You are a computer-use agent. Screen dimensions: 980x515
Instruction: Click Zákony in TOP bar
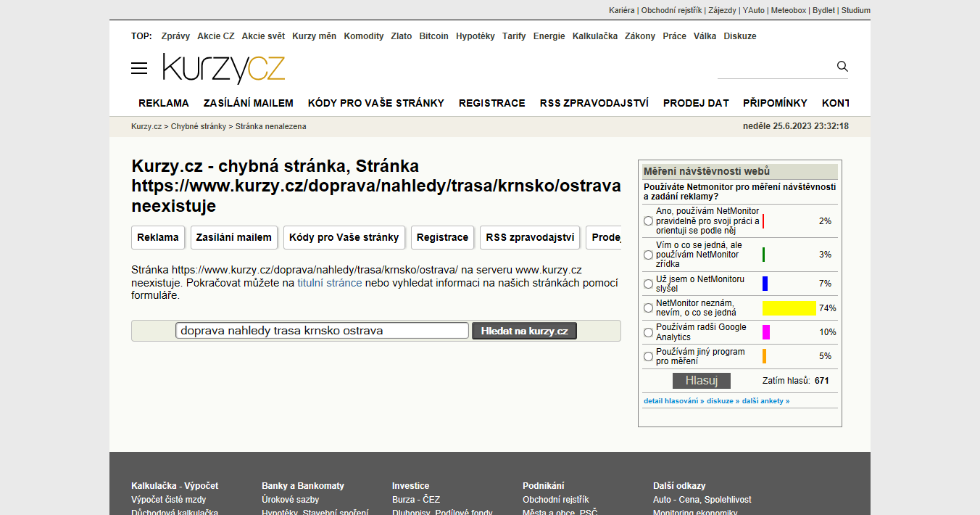(x=640, y=36)
